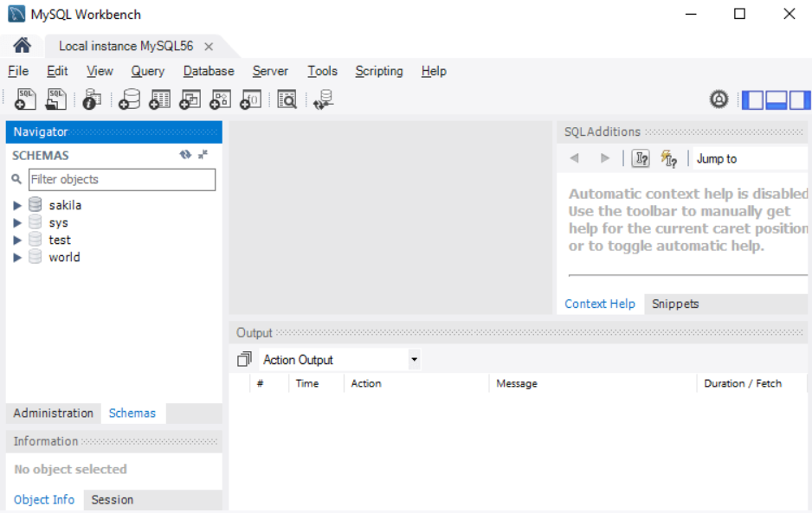Search table data toolbar icon
This screenshot has height=513, width=812.
(x=287, y=99)
